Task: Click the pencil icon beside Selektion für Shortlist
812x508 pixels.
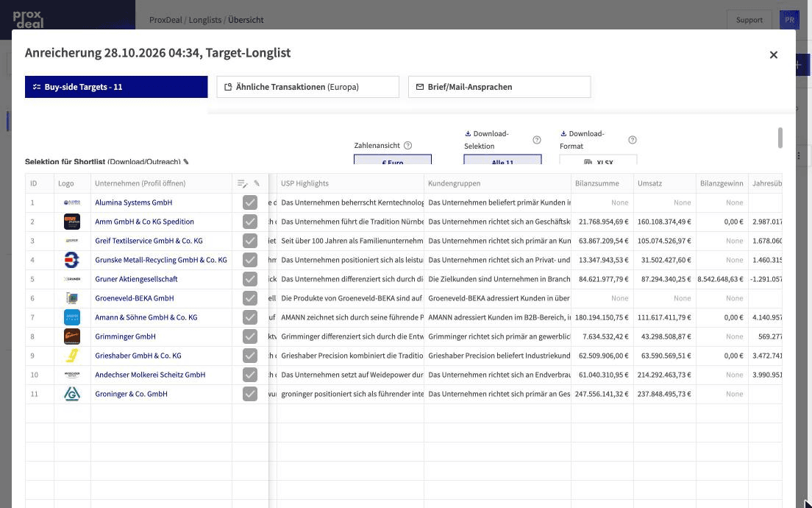Action: [x=186, y=162]
